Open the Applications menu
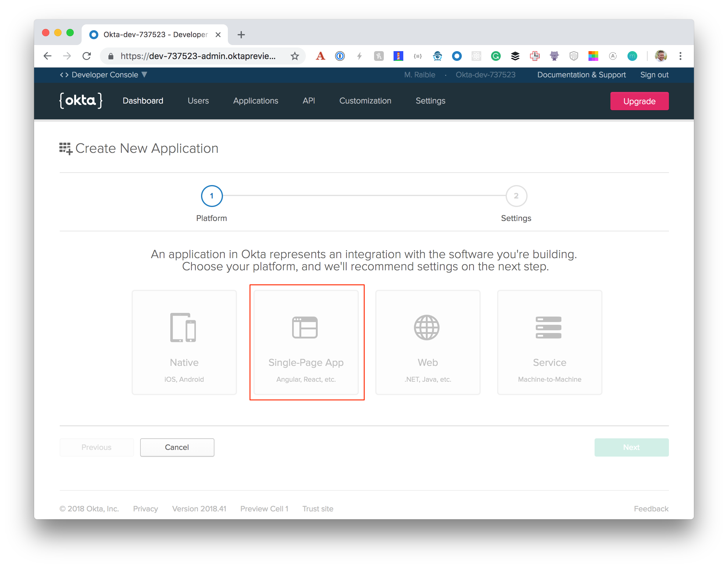Image resolution: width=728 pixels, height=568 pixels. tap(255, 101)
